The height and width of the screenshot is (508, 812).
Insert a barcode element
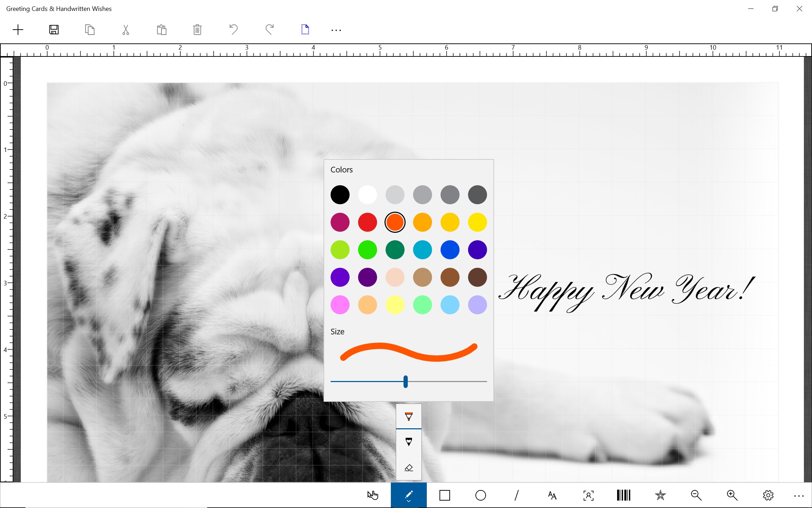pos(623,495)
